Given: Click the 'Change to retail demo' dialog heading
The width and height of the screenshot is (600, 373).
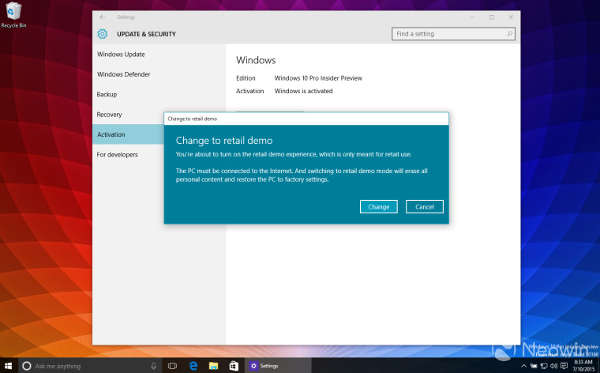Looking at the screenshot, I should pyautogui.click(x=224, y=140).
